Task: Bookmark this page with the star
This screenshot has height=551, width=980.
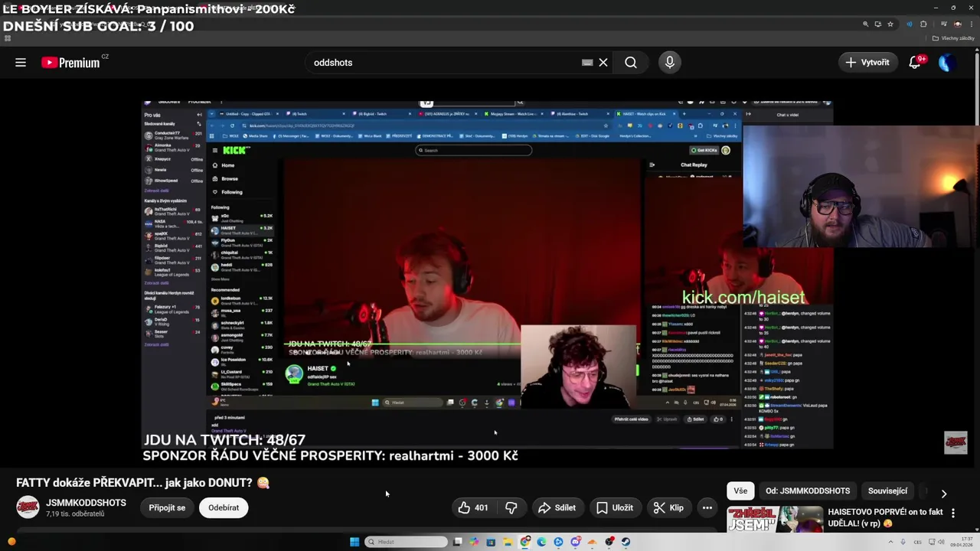Action: coord(890,24)
